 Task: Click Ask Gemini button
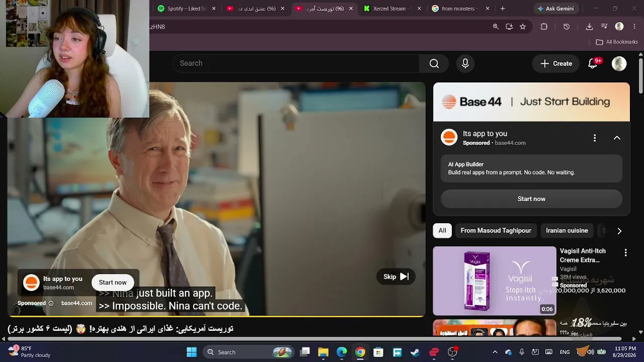(x=555, y=9)
